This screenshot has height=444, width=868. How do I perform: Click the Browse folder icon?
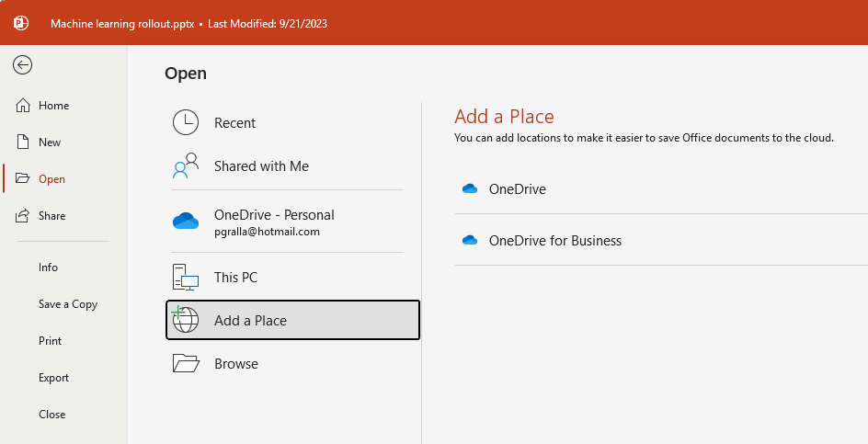pyautogui.click(x=186, y=363)
